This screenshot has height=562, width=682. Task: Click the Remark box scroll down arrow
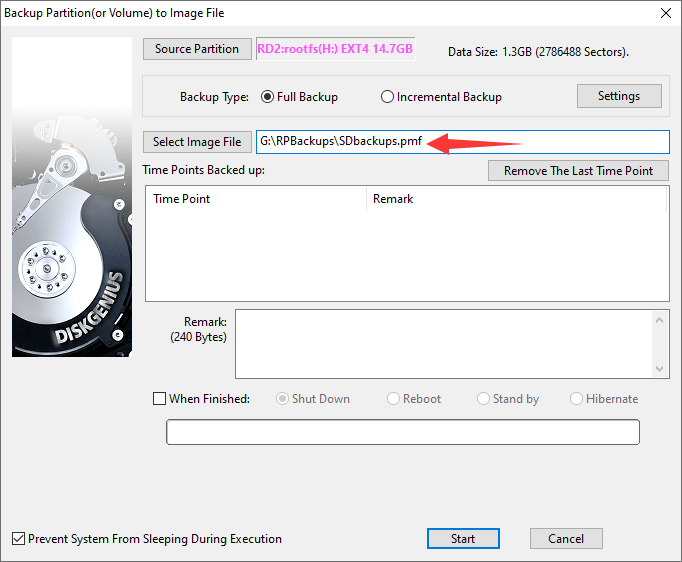[659, 369]
